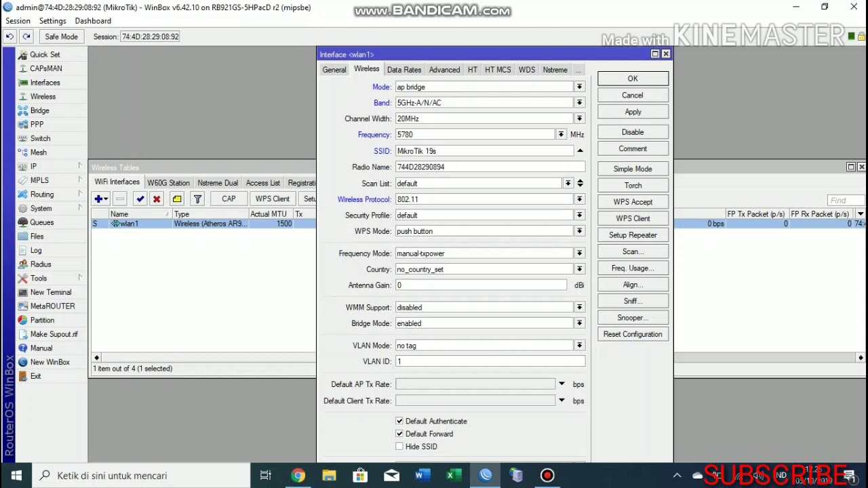Open Radius in the sidebar
868x488 pixels.
click(40, 264)
